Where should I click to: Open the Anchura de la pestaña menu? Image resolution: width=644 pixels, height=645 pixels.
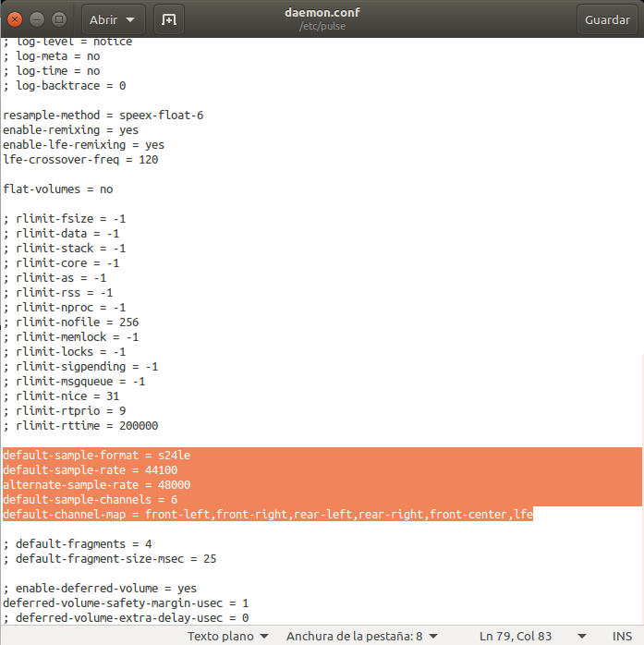(x=361, y=636)
